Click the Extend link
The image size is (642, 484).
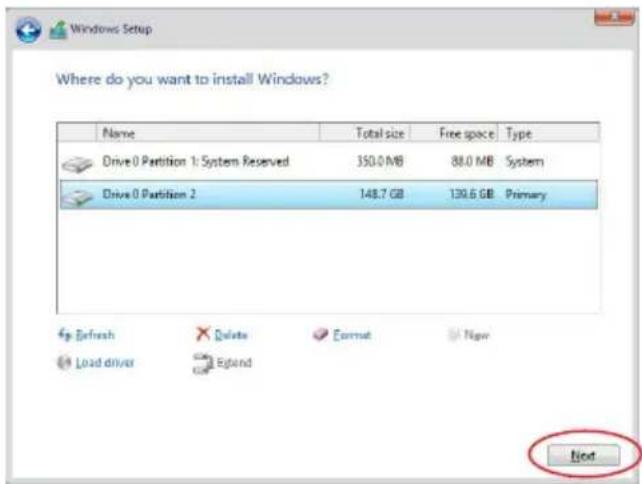point(234,363)
